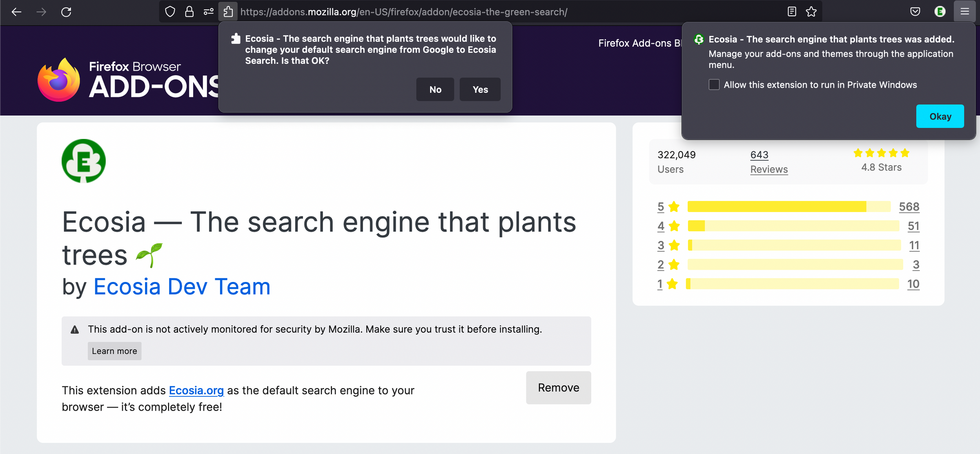The width and height of the screenshot is (980, 454).
Task: Click the permissions icon beside the padlock
Action: [208, 12]
